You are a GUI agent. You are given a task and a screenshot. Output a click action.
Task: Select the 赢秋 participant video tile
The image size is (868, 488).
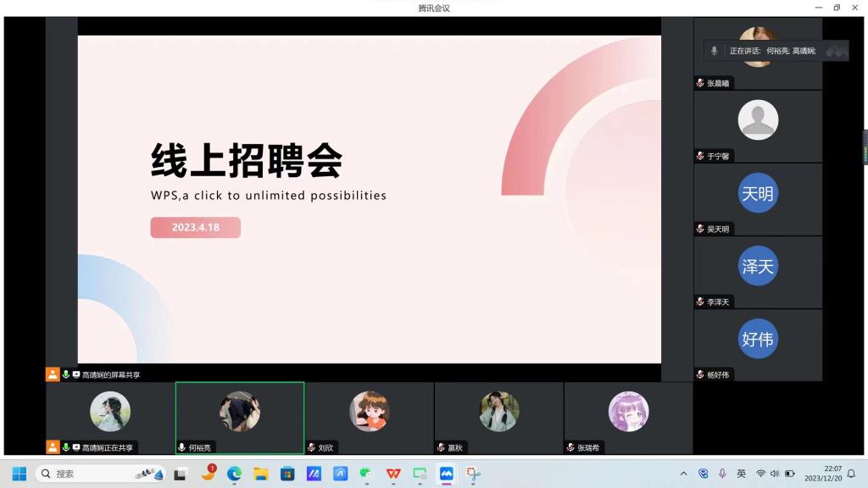pos(498,418)
